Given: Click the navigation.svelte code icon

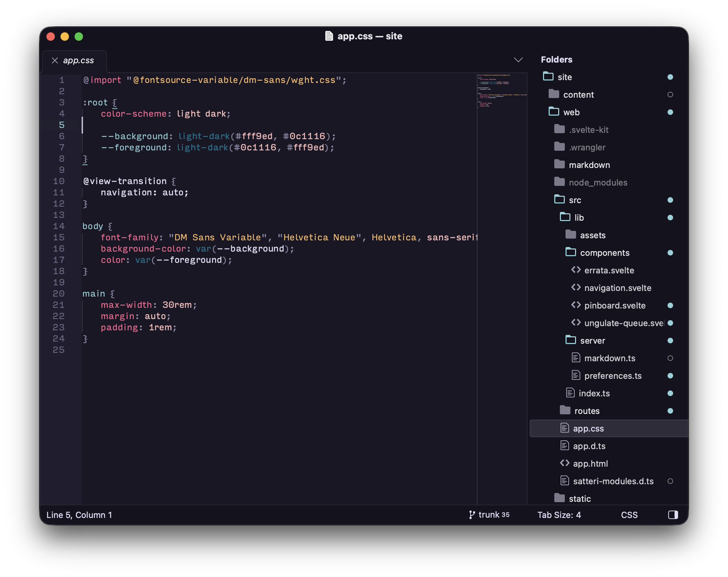Looking at the screenshot, I should tap(576, 287).
